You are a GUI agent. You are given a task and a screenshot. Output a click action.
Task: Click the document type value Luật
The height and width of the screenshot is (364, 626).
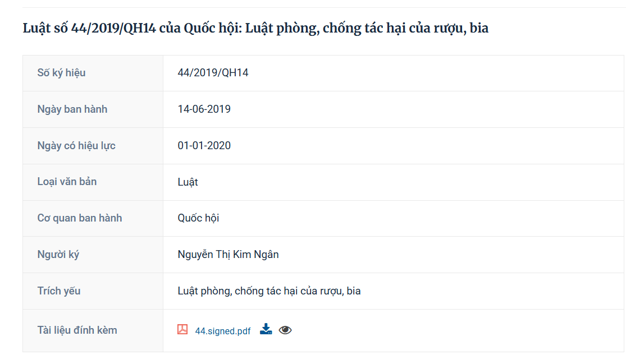188,182
